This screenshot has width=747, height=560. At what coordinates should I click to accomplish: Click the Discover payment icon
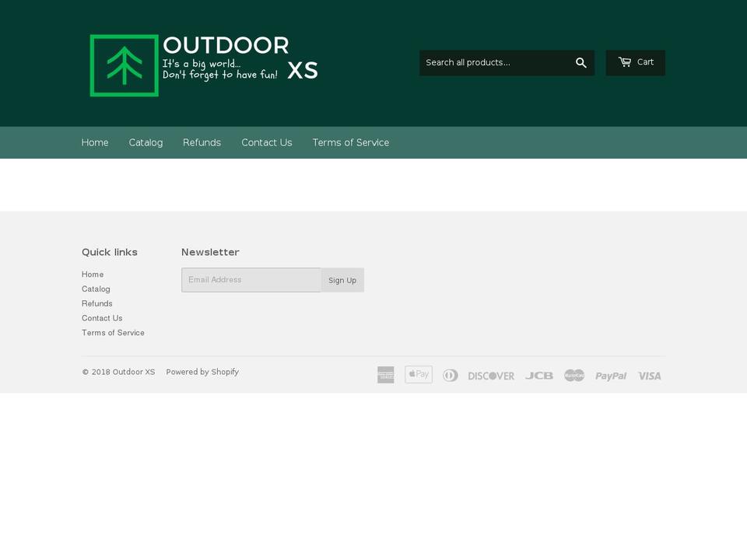click(x=491, y=376)
